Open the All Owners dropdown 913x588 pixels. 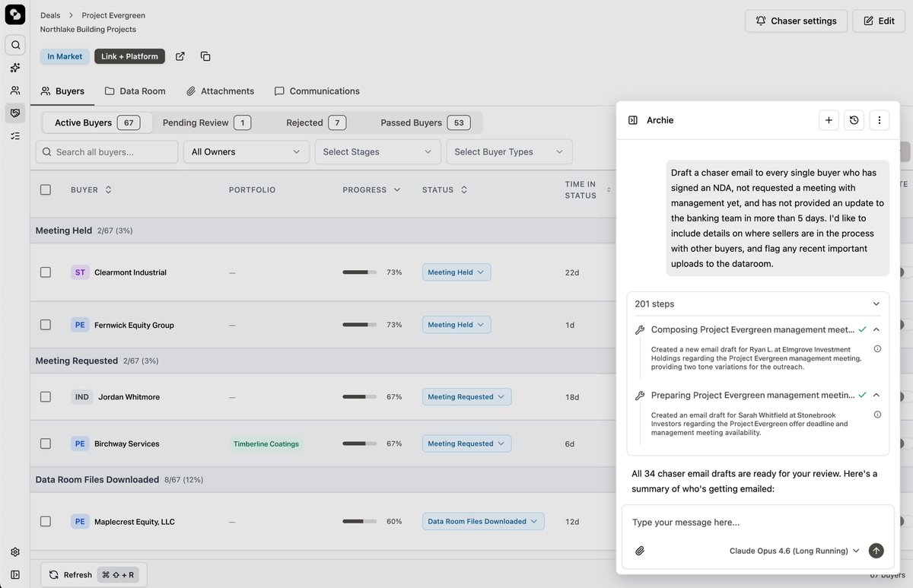pos(246,152)
